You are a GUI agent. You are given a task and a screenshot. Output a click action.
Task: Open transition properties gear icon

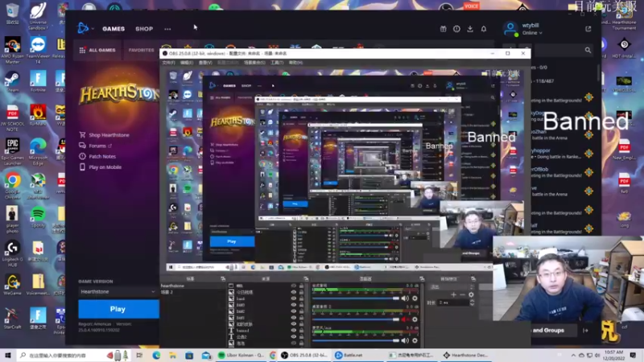[471, 294]
